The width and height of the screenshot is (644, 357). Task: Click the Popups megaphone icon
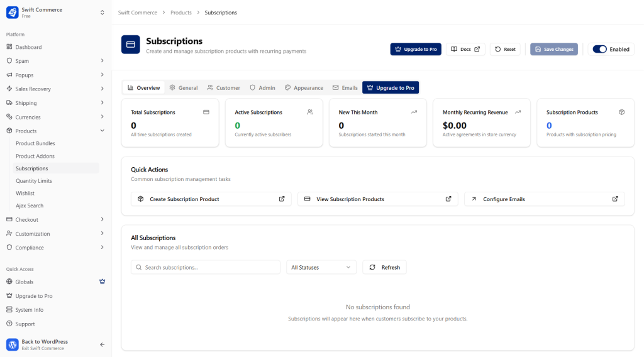(9, 75)
